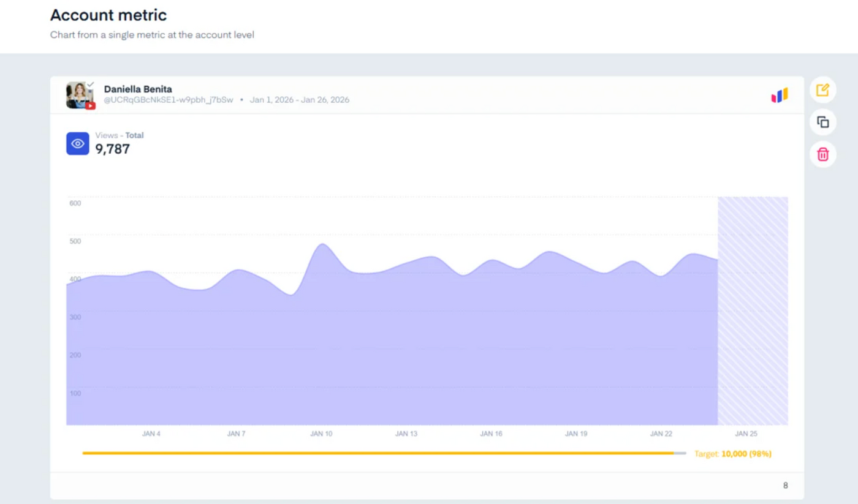The image size is (858, 504).
Task: Click the colorful bar chart logo icon
Action: point(780,96)
